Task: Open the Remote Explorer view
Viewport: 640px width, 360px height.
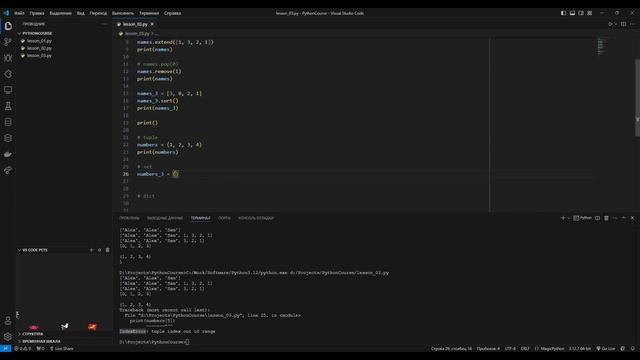Action: pos(8,90)
